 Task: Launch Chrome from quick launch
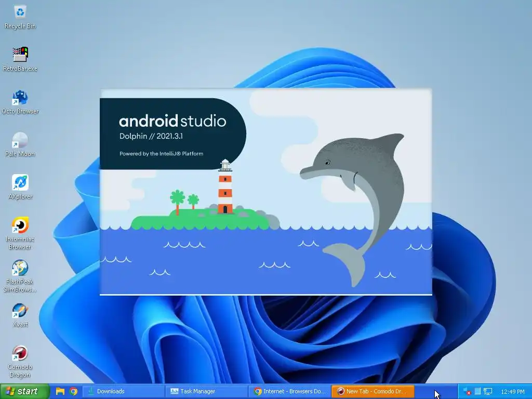pos(73,392)
